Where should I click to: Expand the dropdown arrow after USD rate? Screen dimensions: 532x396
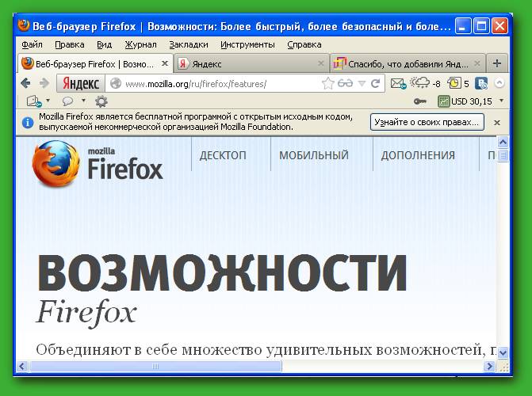(501, 101)
